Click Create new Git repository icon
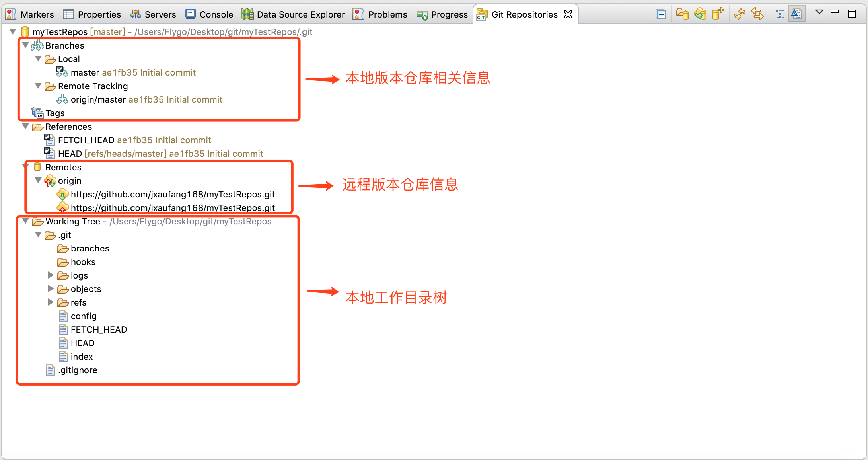This screenshot has width=868, height=460. [718, 14]
